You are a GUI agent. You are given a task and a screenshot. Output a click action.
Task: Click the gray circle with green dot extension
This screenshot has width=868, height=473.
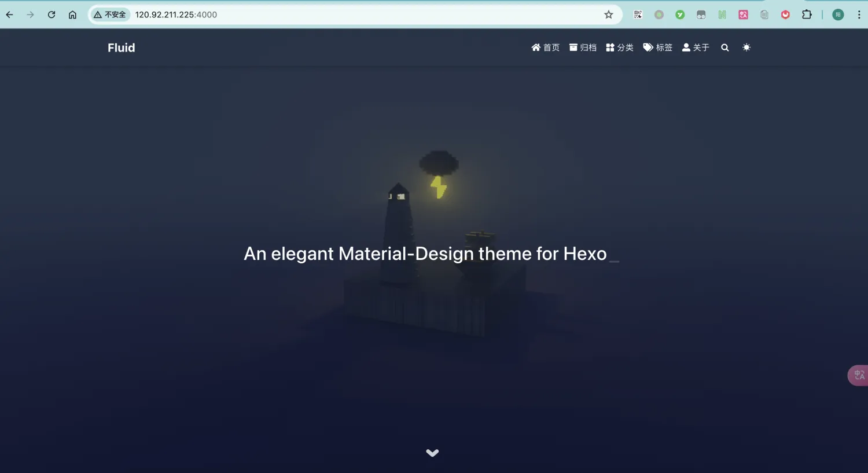click(659, 14)
